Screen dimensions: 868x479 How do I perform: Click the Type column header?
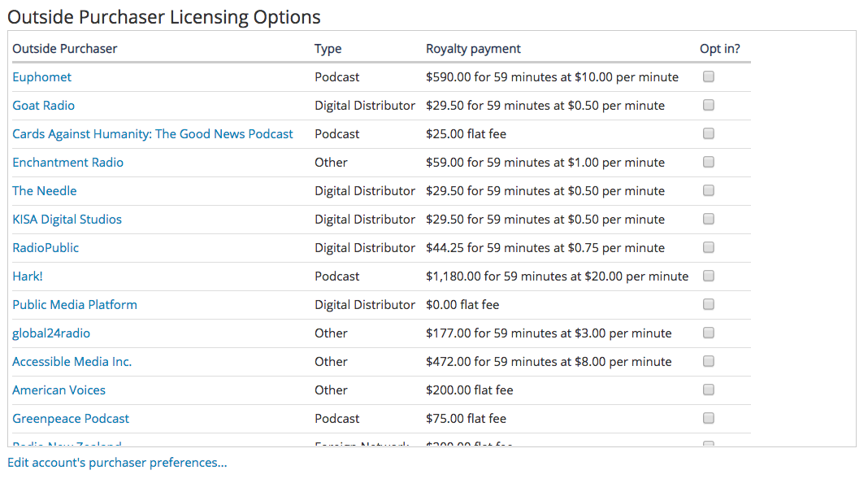click(x=328, y=49)
